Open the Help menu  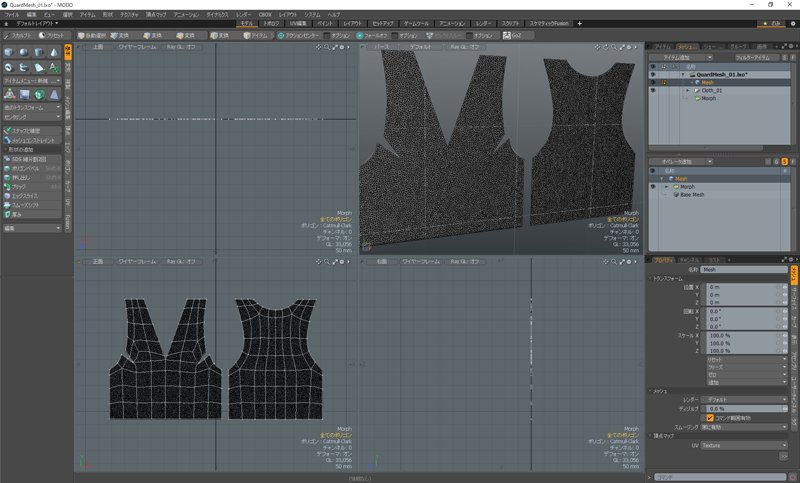point(334,15)
